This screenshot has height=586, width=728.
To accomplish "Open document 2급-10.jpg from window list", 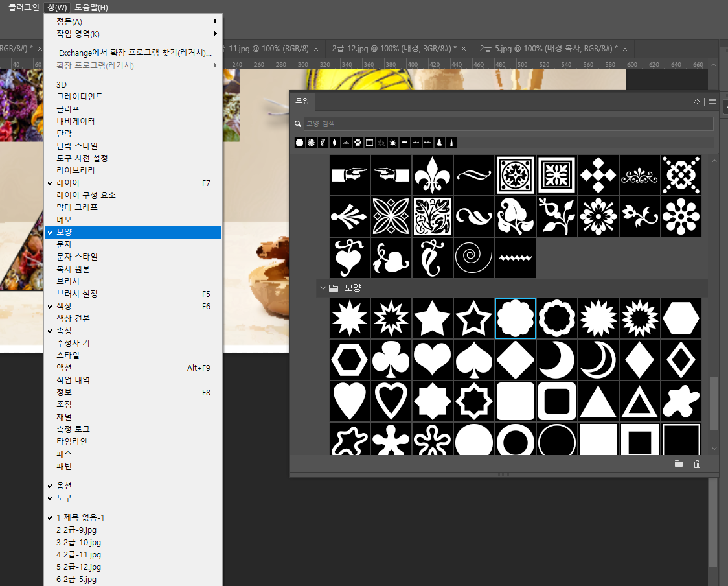I will coord(132,543).
